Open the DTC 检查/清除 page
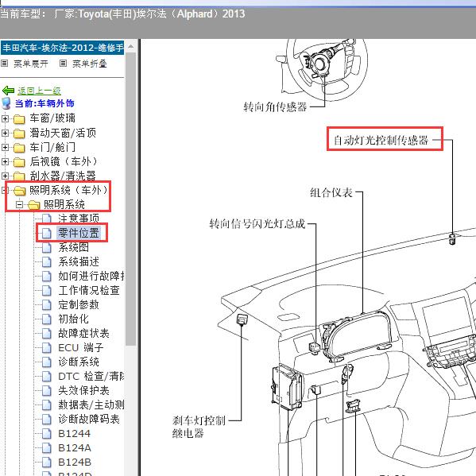 pyautogui.click(x=91, y=376)
